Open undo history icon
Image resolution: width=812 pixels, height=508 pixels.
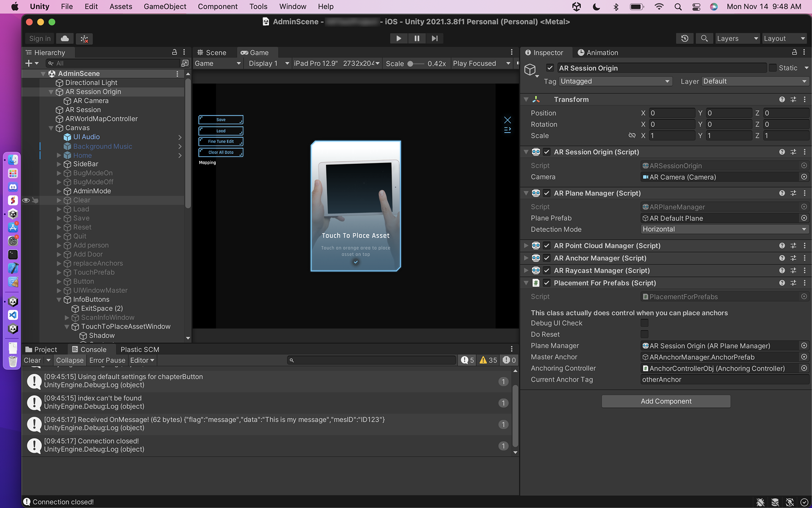(x=685, y=39)
